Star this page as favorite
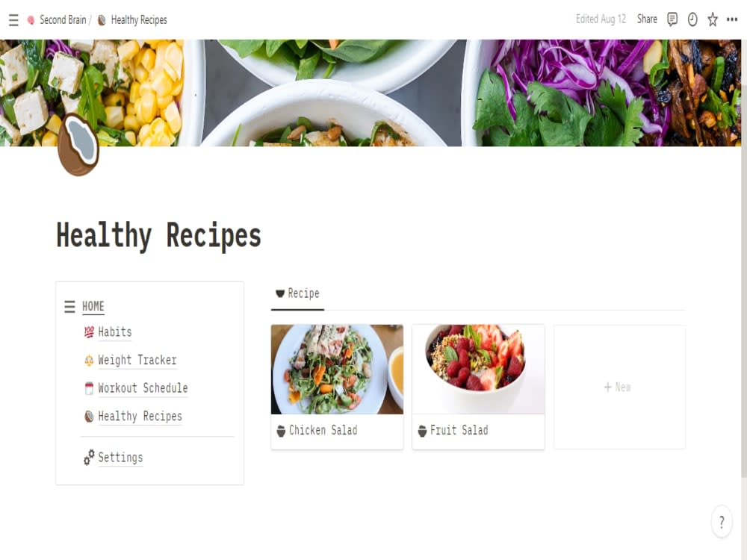 pyautogui.click(x=712, y=19)
